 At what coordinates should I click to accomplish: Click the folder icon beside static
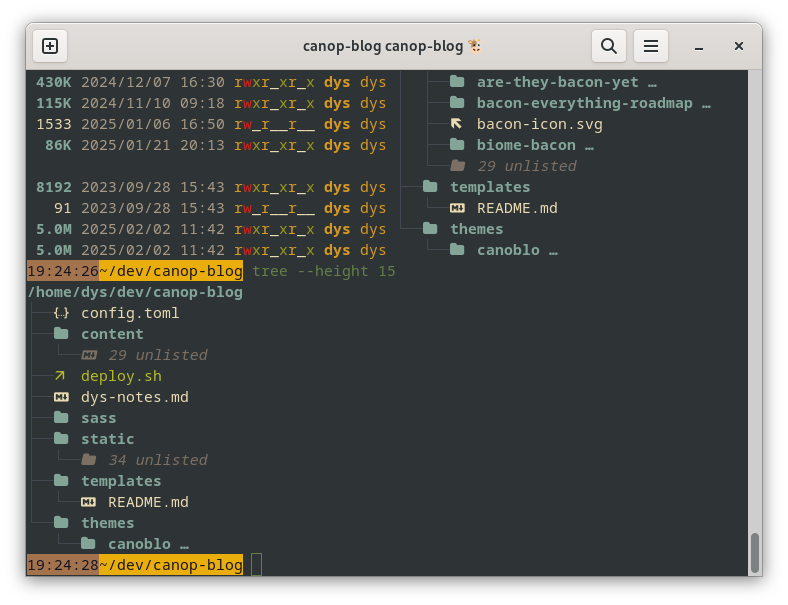[x=61, y=438]
